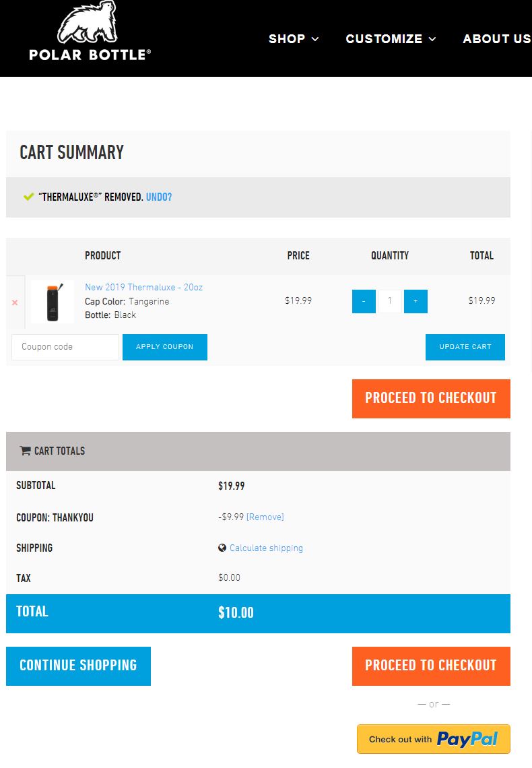The image size is (532, 768).
Task: Click the Update Cart button
Action: 465,347
